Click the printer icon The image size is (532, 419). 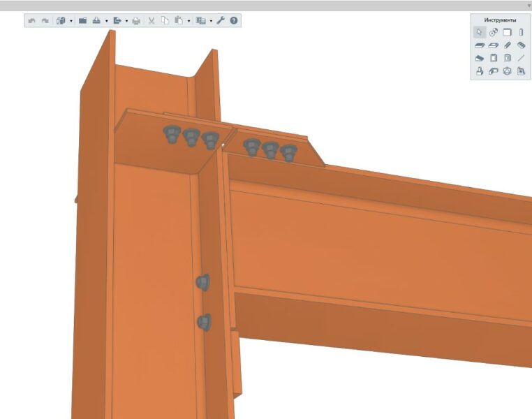(x=136, y=21)
